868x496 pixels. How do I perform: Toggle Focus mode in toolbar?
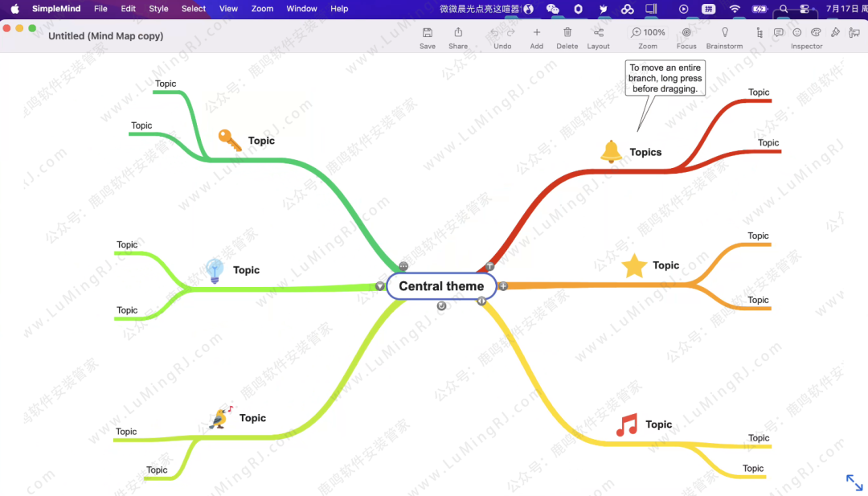click(686, 33)
